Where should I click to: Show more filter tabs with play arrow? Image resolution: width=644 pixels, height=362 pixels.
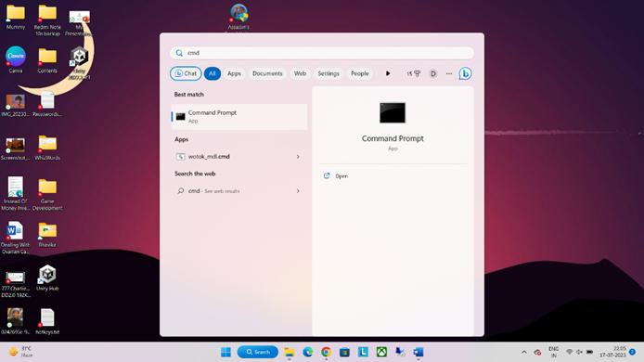388,73
